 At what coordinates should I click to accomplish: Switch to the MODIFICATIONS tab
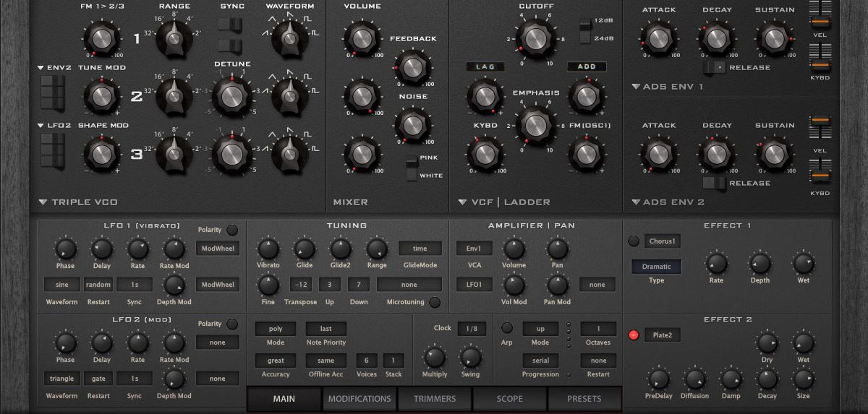click(359, 399)
